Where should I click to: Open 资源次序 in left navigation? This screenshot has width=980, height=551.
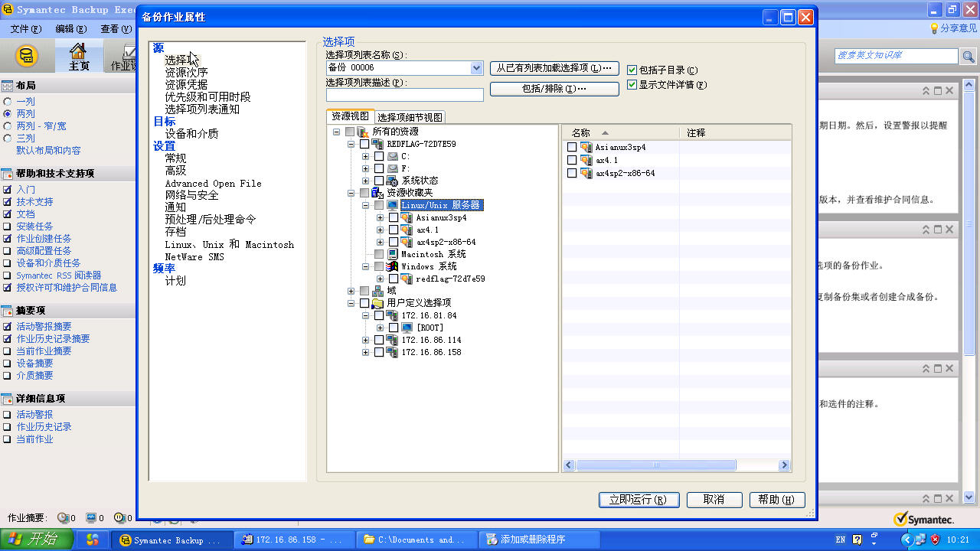[186, 73]
